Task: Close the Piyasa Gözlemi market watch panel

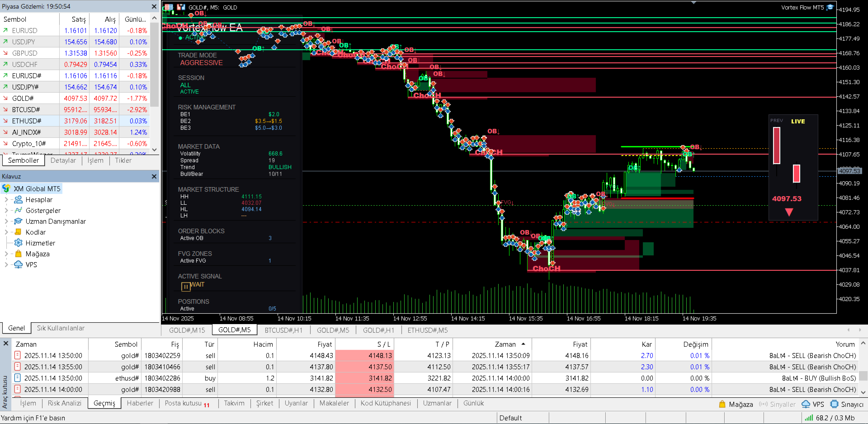Action: [154, 7]
